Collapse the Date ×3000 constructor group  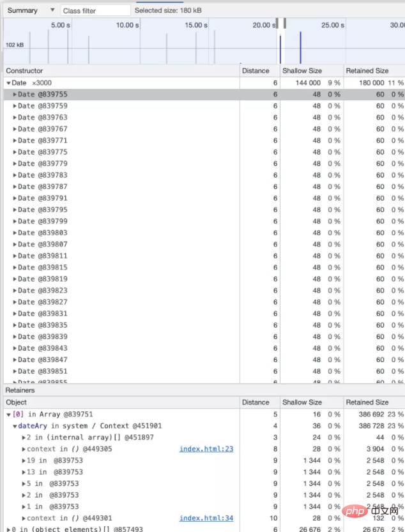8,83
